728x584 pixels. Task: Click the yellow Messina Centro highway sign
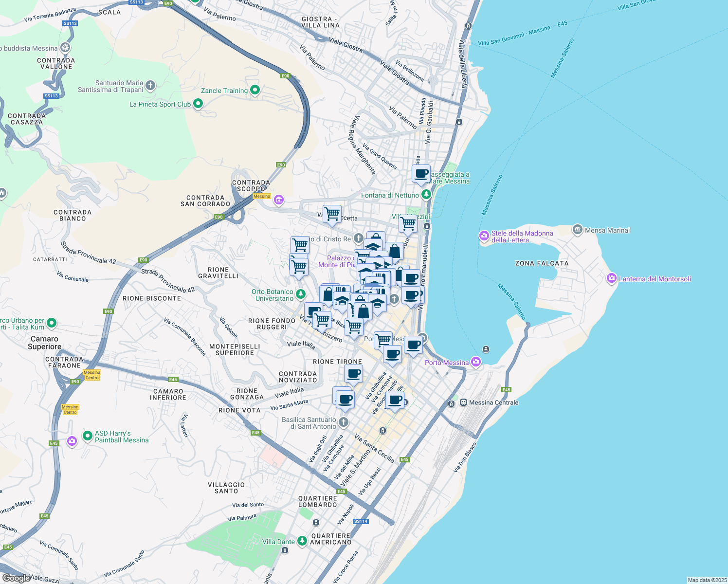tap(91, 375)
